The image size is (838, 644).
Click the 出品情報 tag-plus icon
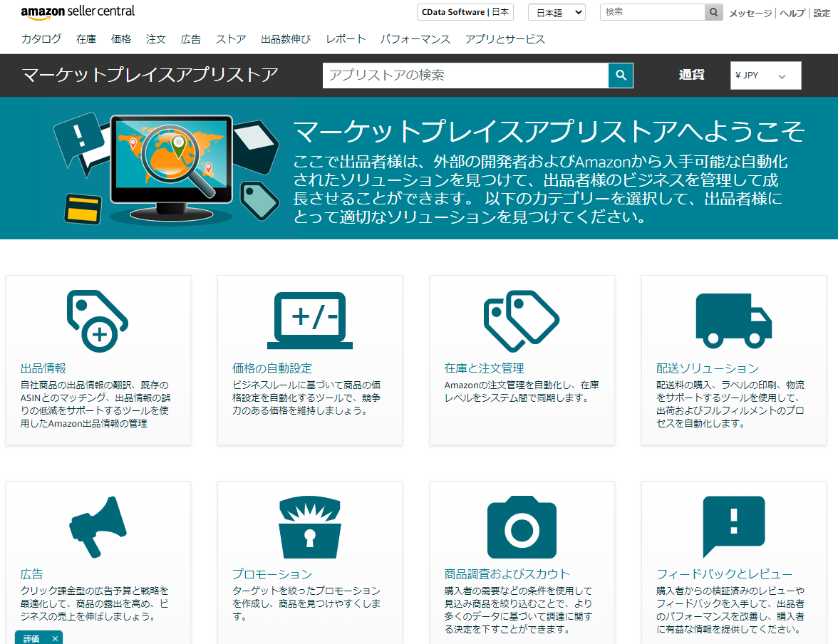[x=98, y=321]
